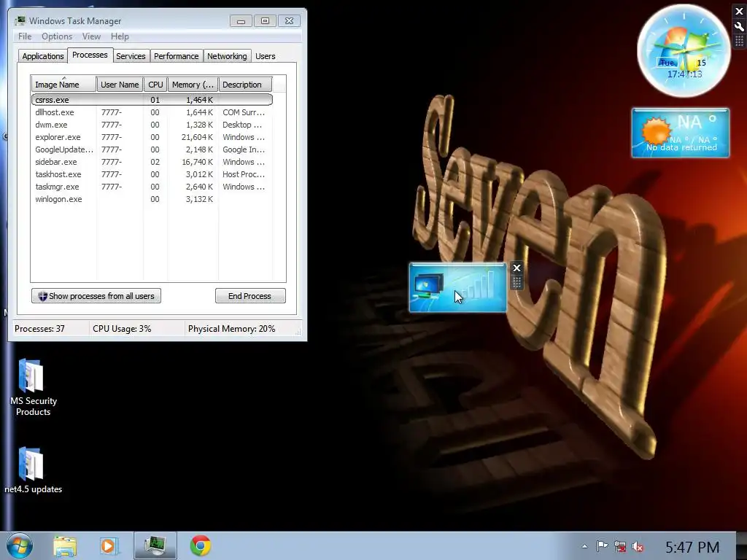Screen dimensions: 747x560
Task: Select the MS Security Products folder
Action: point(33,388)
